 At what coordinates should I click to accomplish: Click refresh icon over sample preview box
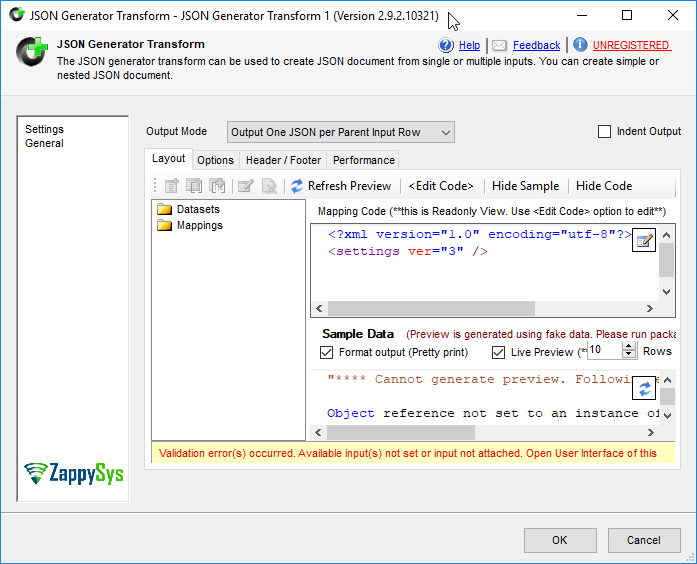pos(644,389)
